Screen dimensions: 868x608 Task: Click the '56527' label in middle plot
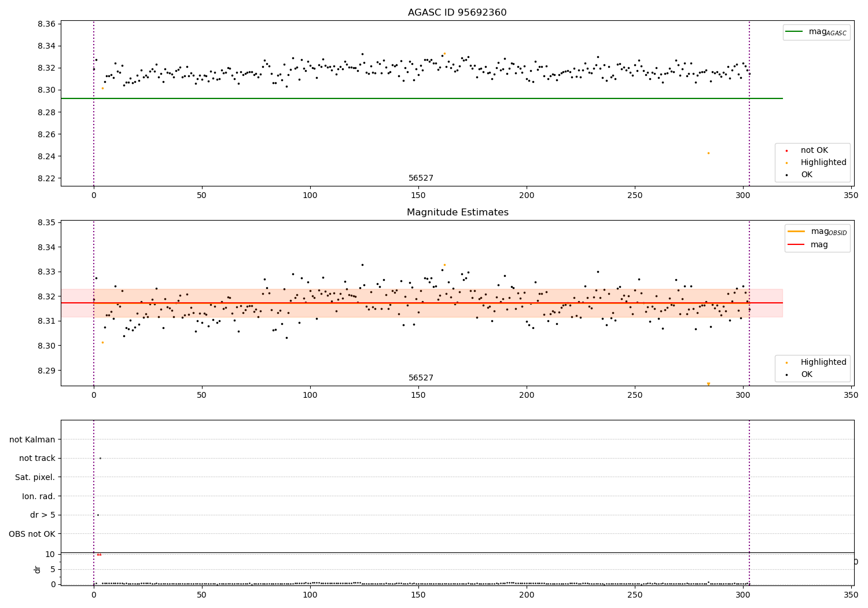click(x=421, y=378)
